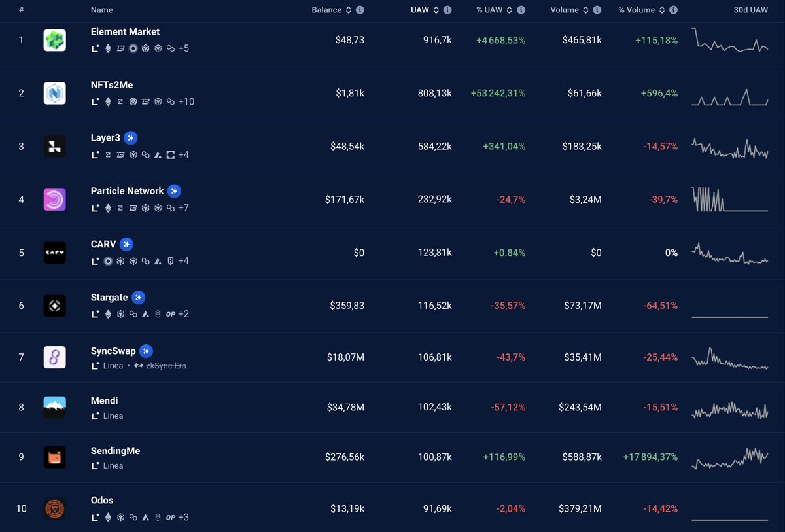The width and height of the screenshot is (785, 532).
Task: Click the 30d UAW column header
Action: 750,10
